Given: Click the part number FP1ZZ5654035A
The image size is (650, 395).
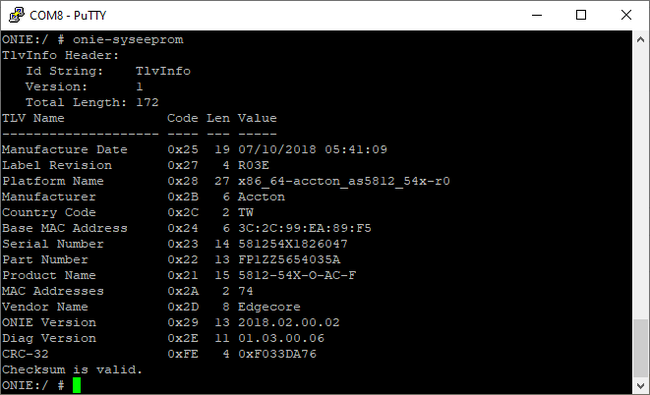Looking at the screenshot, I should pyautogui.click(x=289, y=260).
